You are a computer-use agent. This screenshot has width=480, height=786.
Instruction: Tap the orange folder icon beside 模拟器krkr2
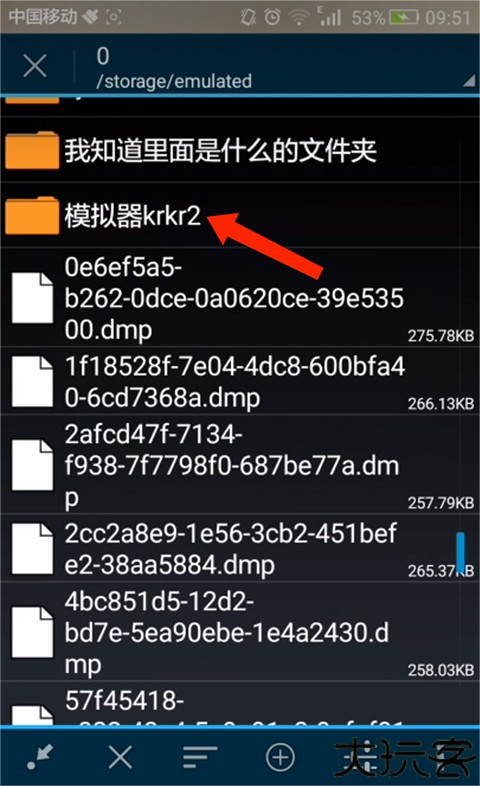[x=32, y=215]
